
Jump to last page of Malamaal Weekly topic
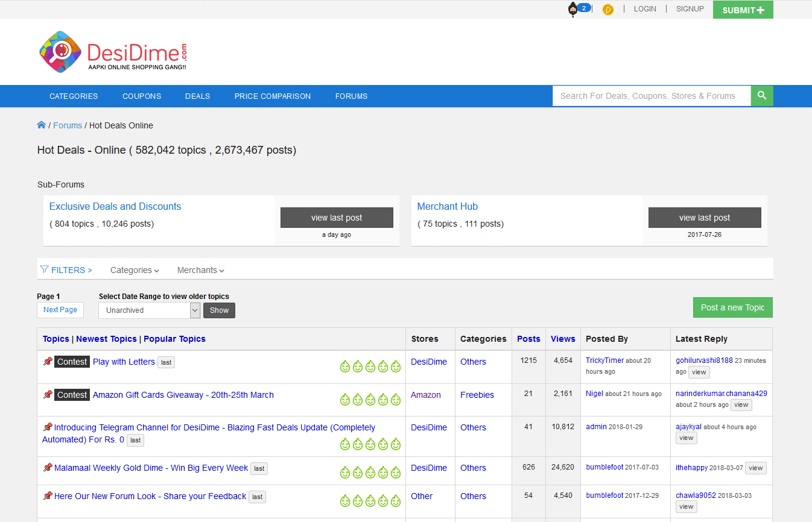[259, 468]
